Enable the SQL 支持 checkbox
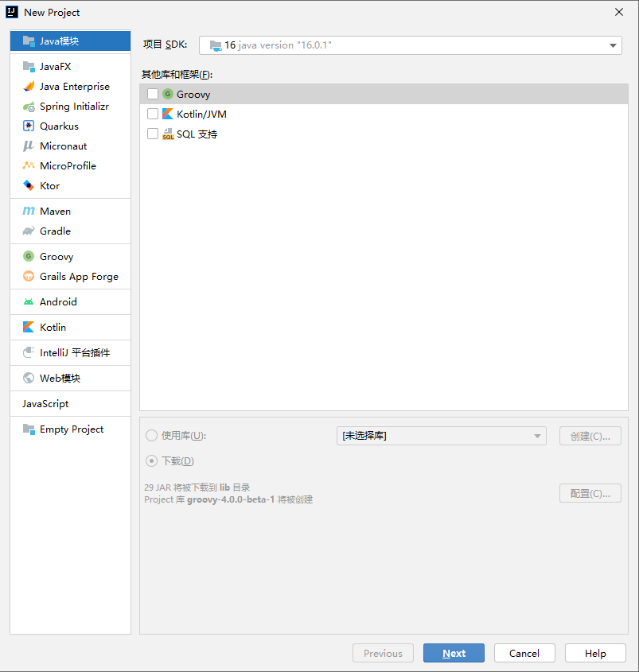 pyautogui.click(x=153, y=134)
